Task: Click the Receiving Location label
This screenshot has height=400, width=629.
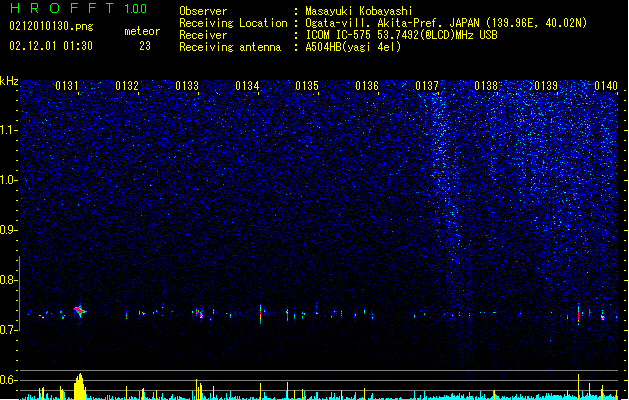Action: [x=233, y=23]
